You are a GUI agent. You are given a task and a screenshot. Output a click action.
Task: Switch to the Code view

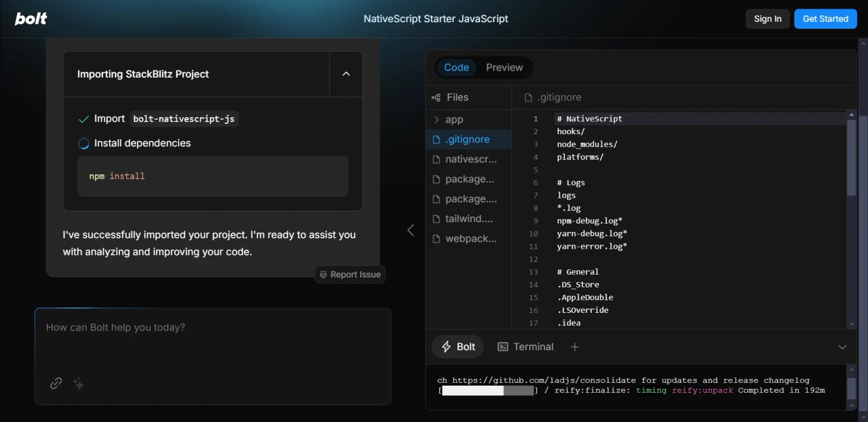456,67
